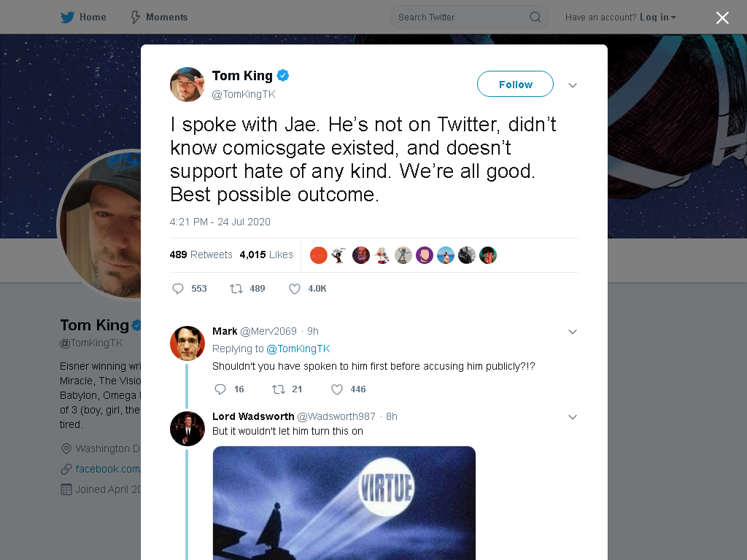The height and width of the screenshot is (560, 747).
Task: Retweet Tom King's tweet via the 489 icon
Action: click(236, 289)
